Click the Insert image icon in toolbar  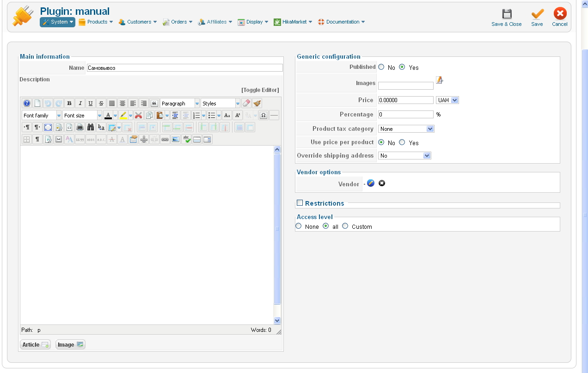(176, 139)
